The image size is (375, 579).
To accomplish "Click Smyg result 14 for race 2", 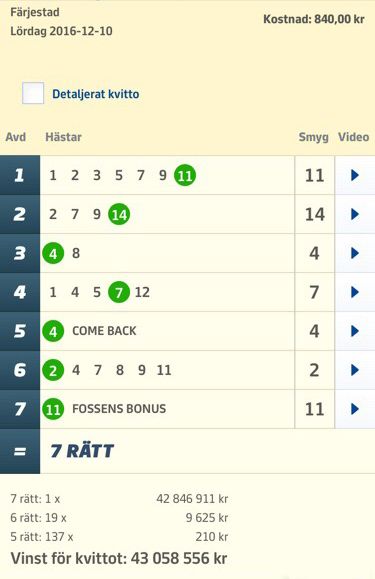I will point(314,214).
